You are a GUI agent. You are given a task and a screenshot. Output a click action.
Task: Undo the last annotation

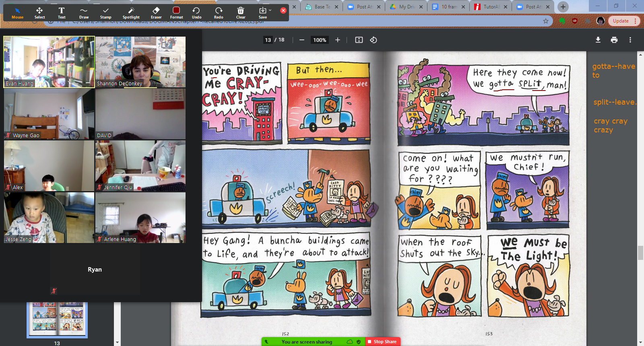click(196, 13)
